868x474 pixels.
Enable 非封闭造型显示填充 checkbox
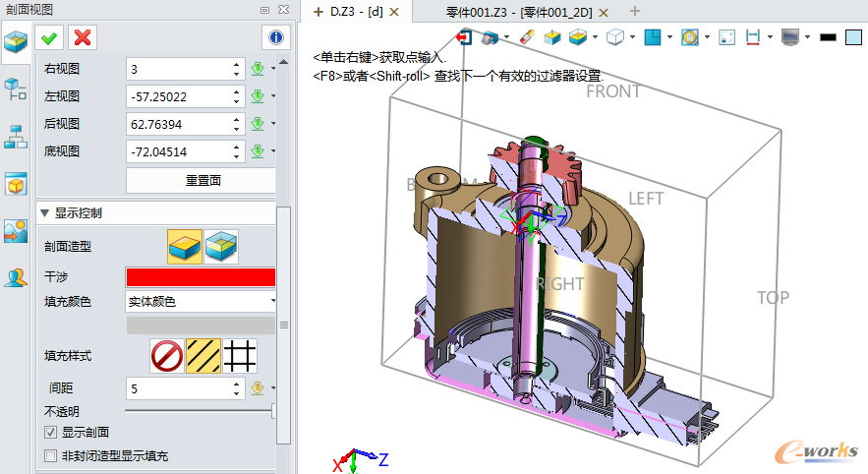[x=51, y=456]
